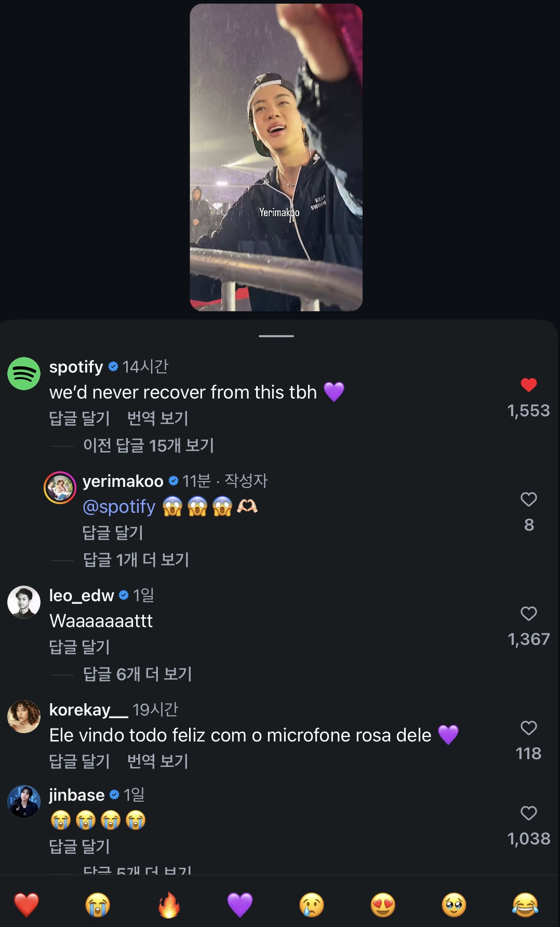This screenshot has width=560, height=927.
Task: Select the purple heart quick emoji
Action: coord(240,905)
